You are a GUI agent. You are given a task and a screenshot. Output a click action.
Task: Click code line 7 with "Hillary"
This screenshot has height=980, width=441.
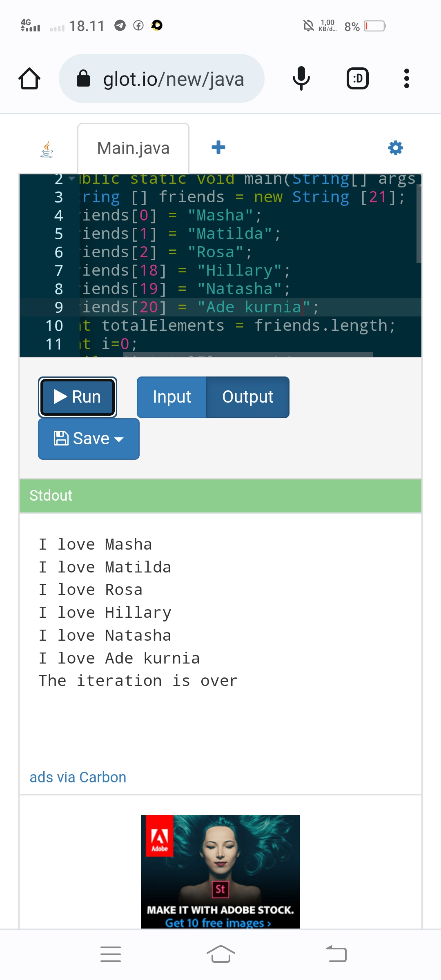coord(185,270)
